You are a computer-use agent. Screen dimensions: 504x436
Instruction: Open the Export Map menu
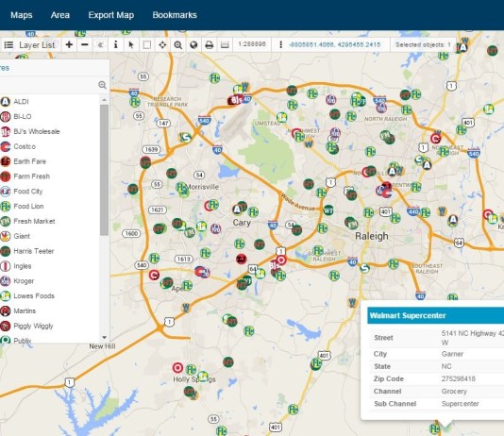pyautogui.click(x=110, y=15)
